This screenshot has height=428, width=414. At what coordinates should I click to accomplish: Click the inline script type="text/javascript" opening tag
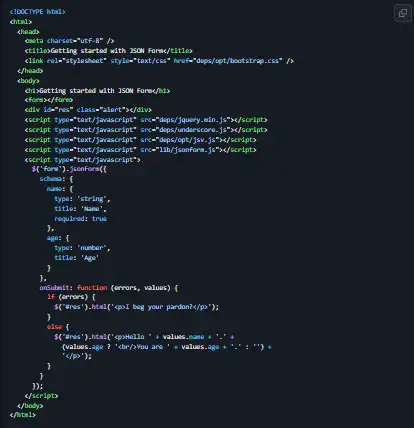pos(82,160)
